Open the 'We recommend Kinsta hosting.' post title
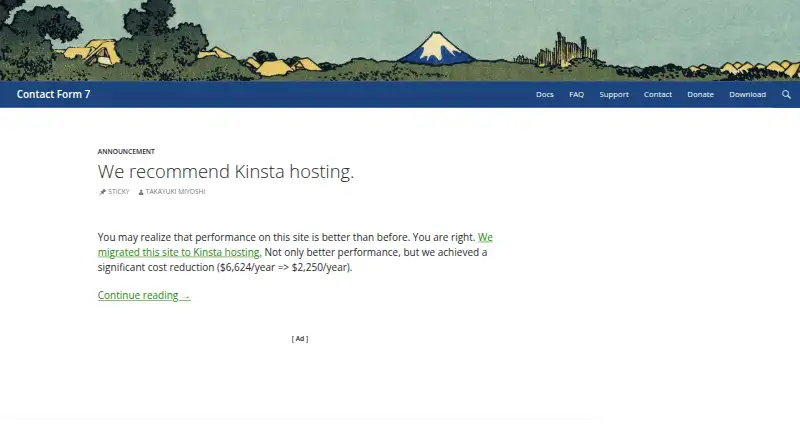Image resolution: width=800 pixels, height=440 pixels. [x=226, y=172]
